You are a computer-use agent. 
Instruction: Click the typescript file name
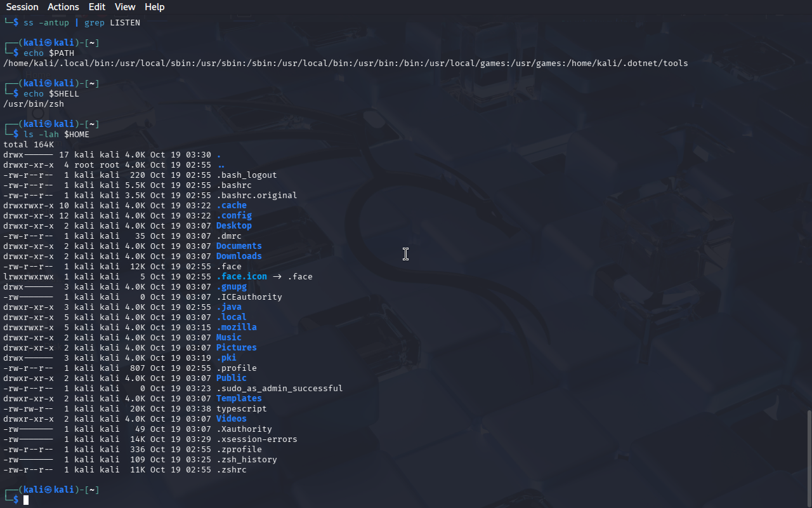pos(241,409)
